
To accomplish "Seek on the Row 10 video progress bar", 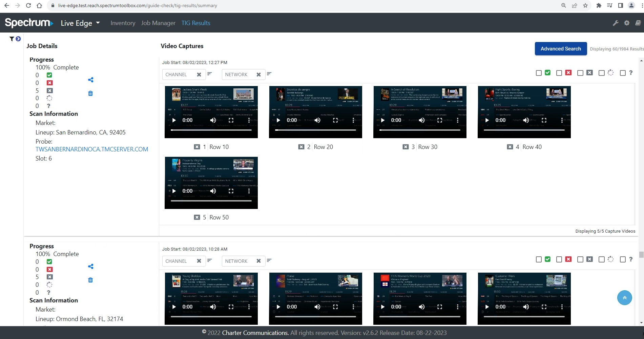I will (211, 130).
